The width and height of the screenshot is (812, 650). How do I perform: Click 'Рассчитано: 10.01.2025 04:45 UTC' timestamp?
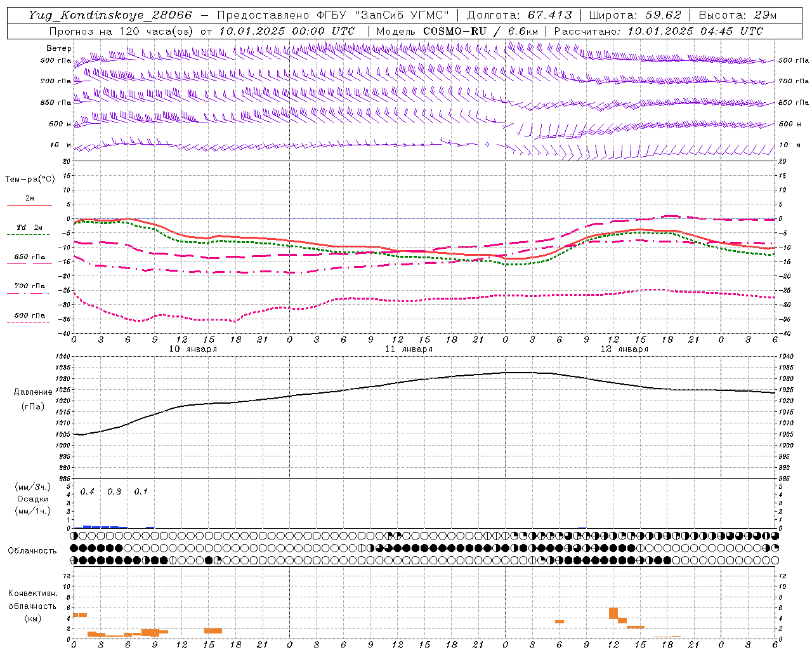[658, 31]
